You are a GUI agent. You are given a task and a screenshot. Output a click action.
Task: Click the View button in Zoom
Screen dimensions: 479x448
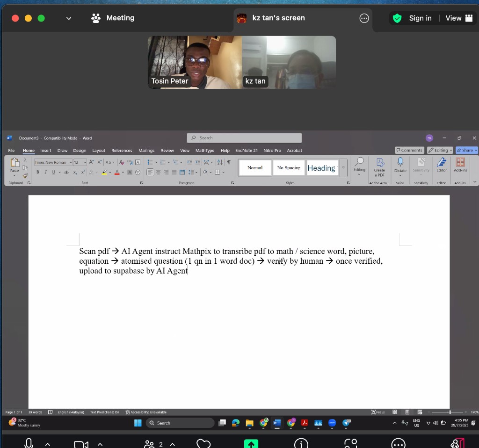[459, 18]
